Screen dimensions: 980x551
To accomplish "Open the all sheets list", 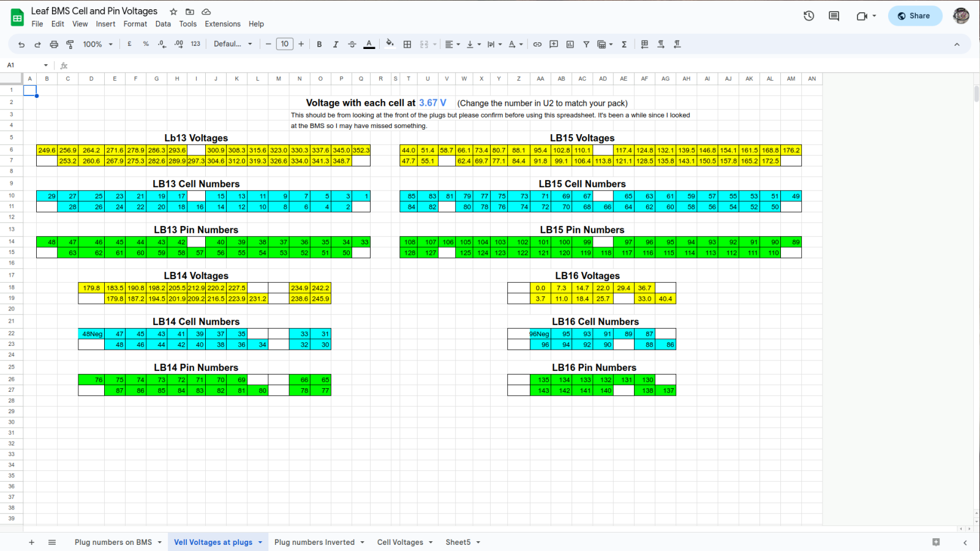I will pos(52,542).
